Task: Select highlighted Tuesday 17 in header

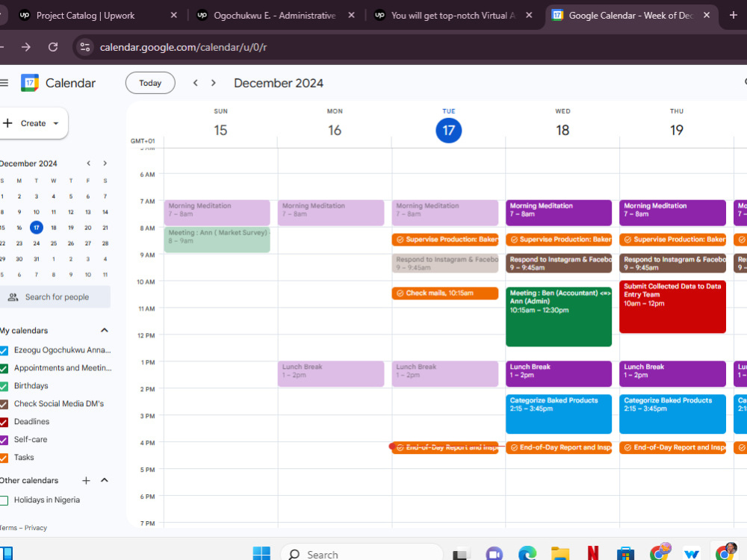Action: [x=449, y=130]
